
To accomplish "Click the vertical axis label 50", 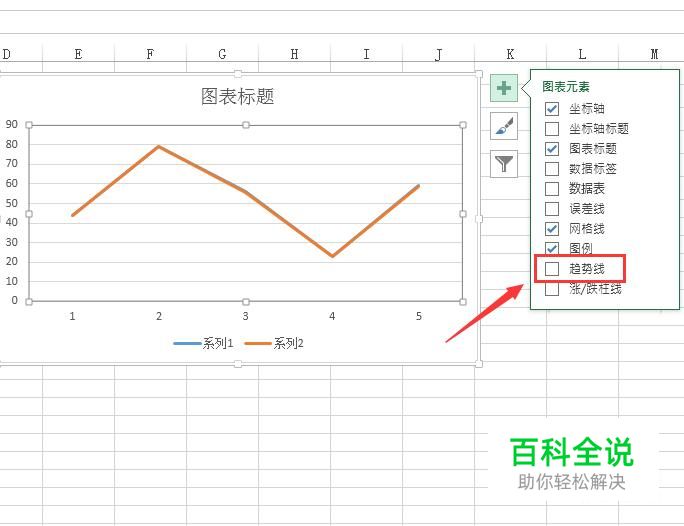I will [x=12, y=203].
